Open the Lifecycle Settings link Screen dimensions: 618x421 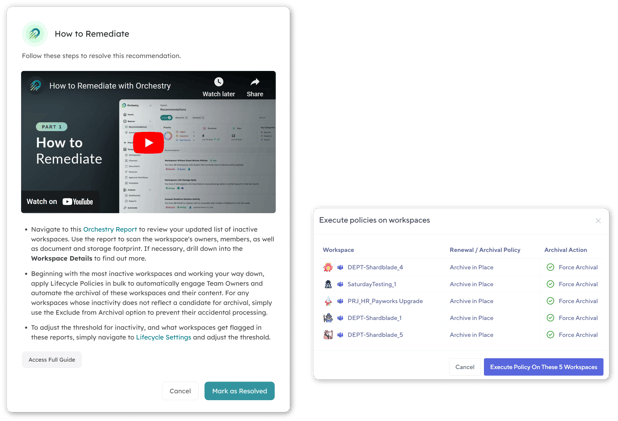coord(164,339)
